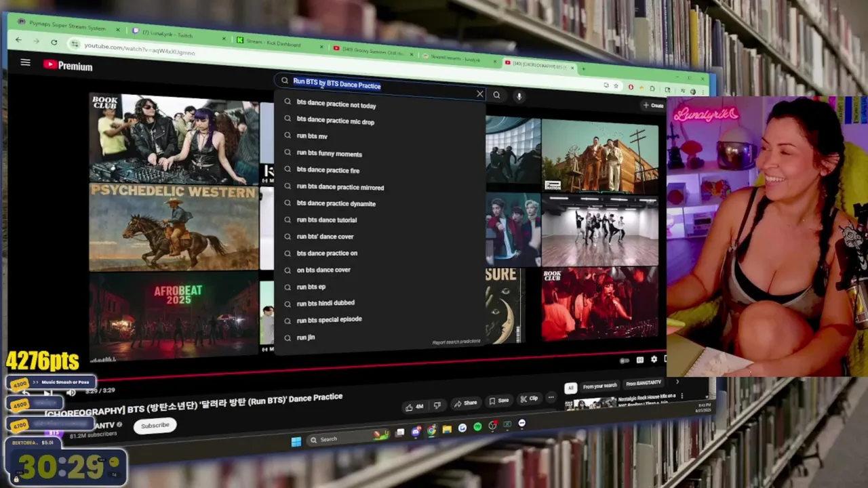Switch to Groovy Summer Chill tab
Screen dimensions: 868x488
click(373, 50)
